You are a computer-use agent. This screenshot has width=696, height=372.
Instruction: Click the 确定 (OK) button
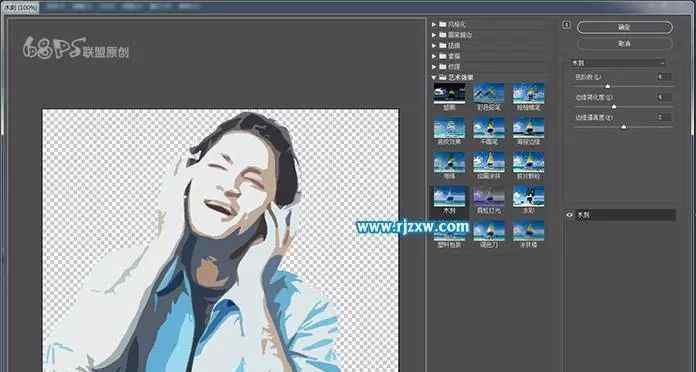pos(625,27)
